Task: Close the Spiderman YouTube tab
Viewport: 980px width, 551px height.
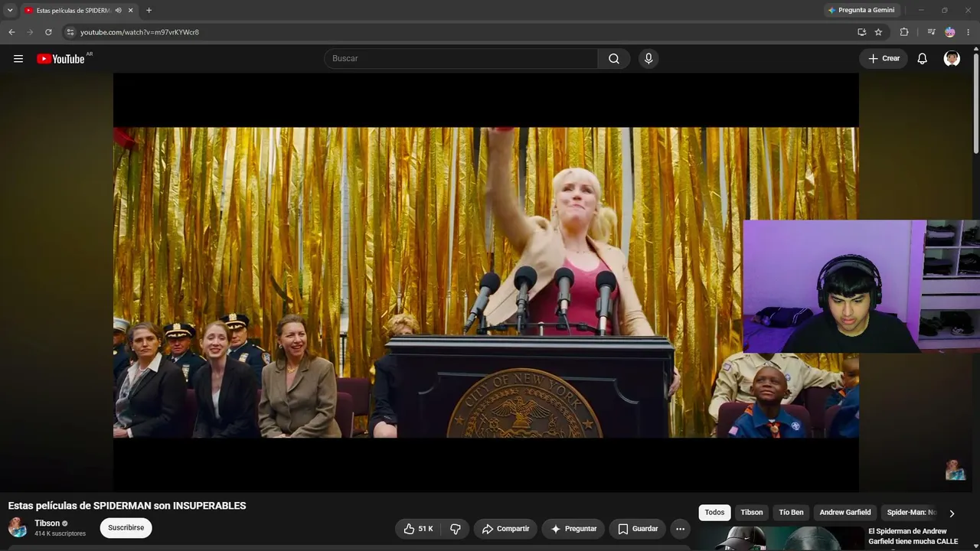Action: coord(130,10)
